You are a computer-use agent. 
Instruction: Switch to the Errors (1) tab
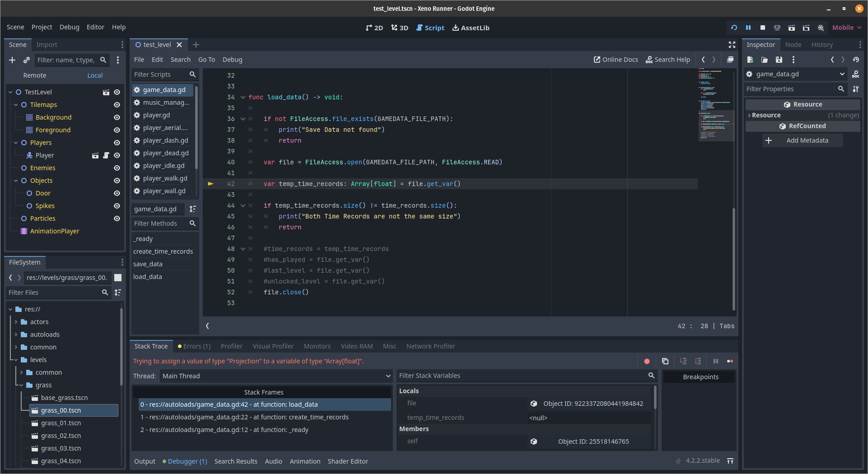coord(194,346)
